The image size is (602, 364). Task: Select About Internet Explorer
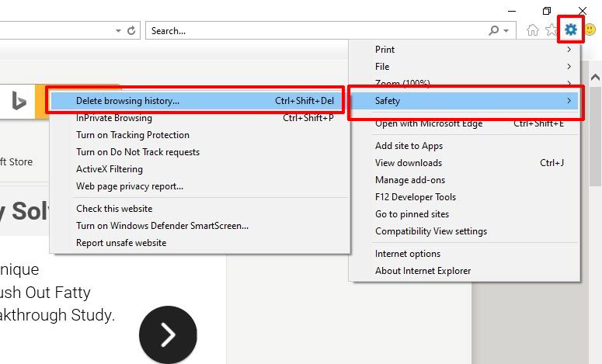coord(465,270)
